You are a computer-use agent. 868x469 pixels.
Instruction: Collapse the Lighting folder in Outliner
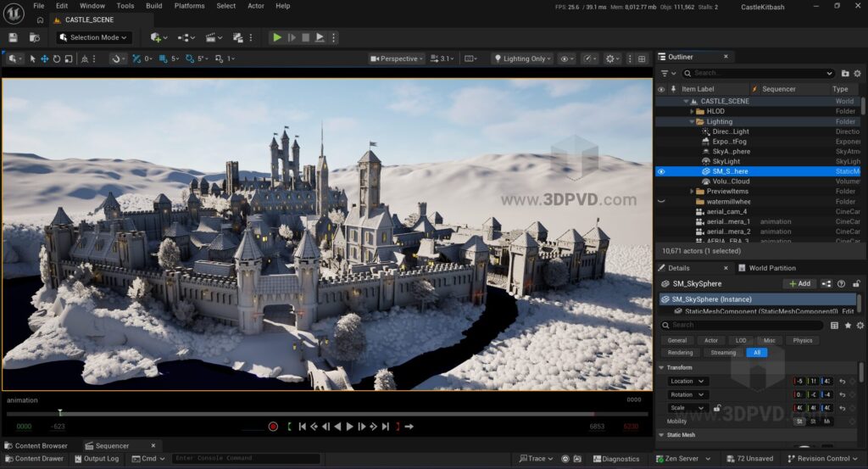click(692, 121)
